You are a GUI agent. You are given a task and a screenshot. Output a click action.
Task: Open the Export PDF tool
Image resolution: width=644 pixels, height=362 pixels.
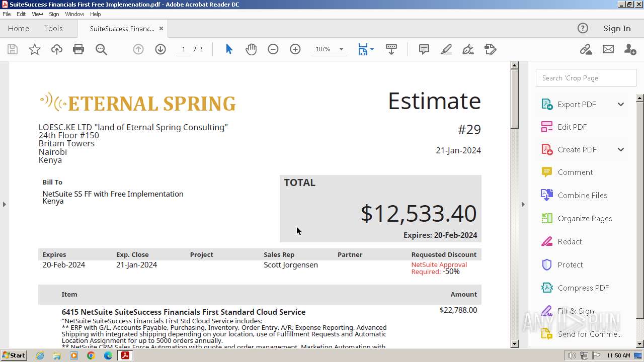[x=577, y=105]
